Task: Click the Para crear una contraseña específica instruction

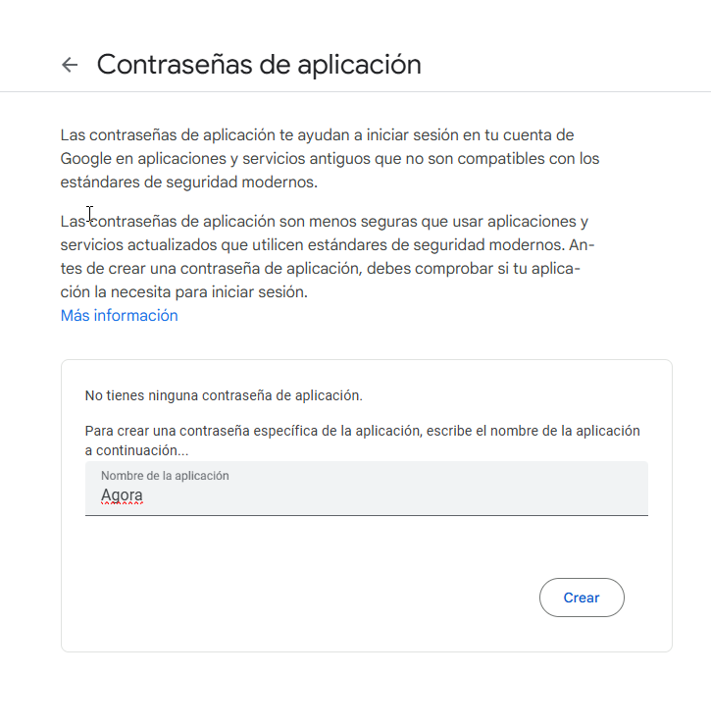Action: (363, 441)
